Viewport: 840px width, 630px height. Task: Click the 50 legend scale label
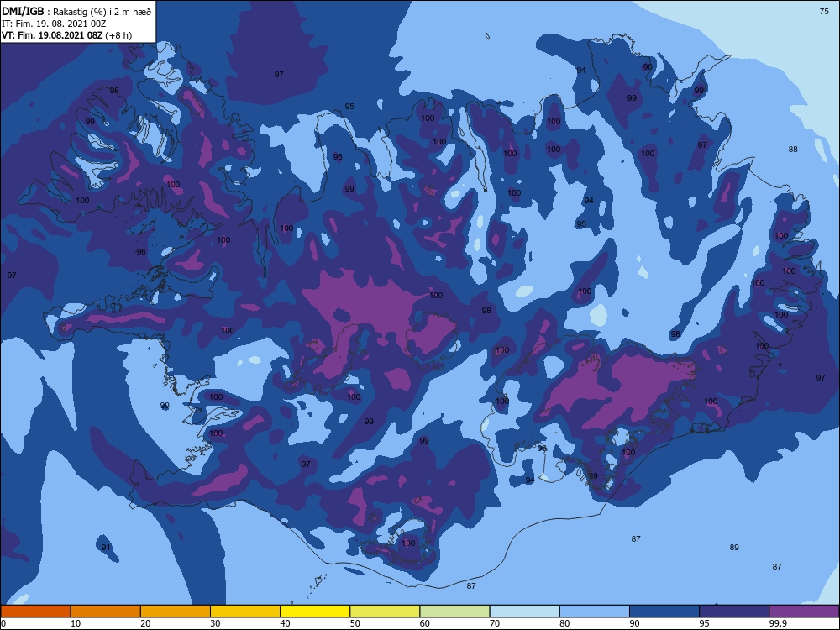tap(354, 623)
